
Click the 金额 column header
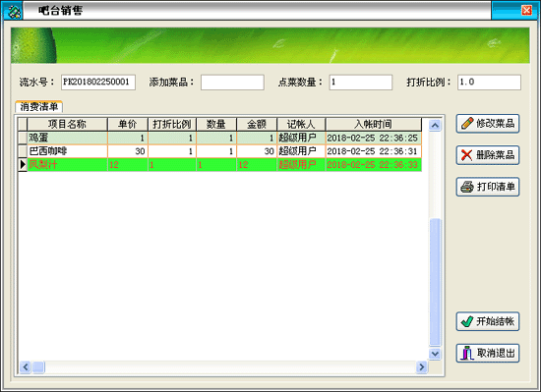257,124
